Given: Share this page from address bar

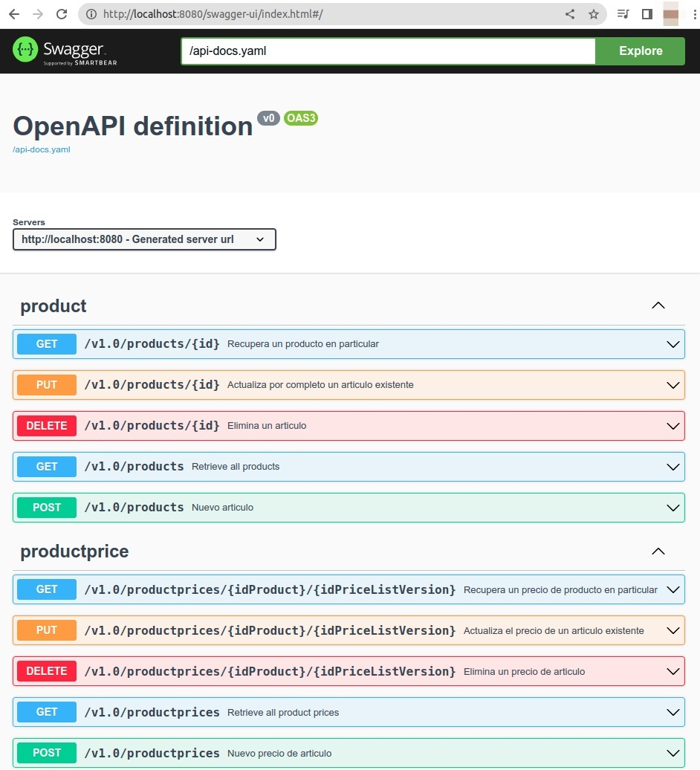Looking at the screenshot, I should pyautogui.click(x=569, y=14).
